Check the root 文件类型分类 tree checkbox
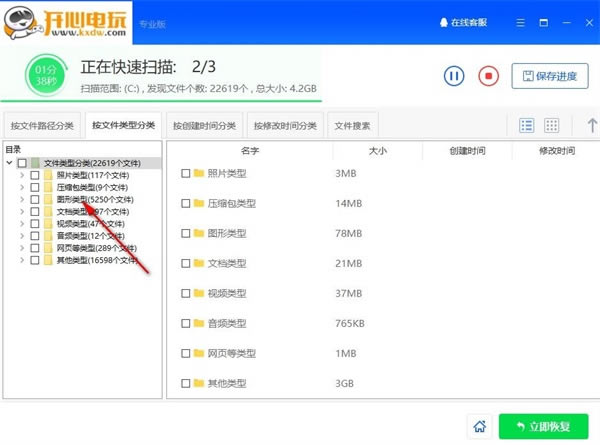The height and width of the screenshot is (445, 600). (x=22, y=163)
